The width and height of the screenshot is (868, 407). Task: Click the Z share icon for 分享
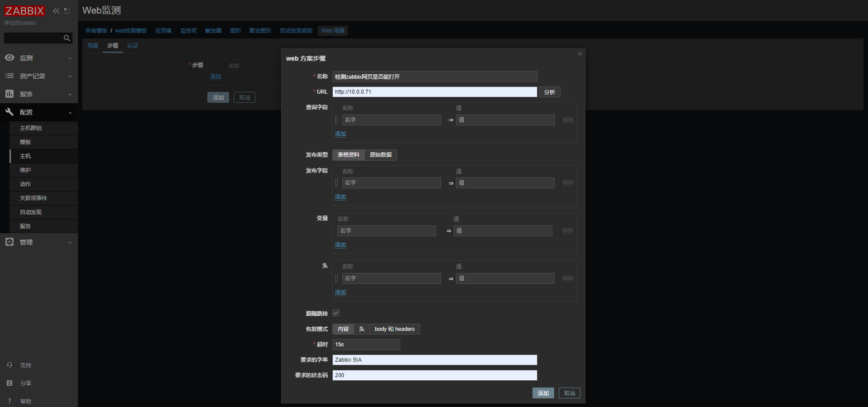pos(10,383)
